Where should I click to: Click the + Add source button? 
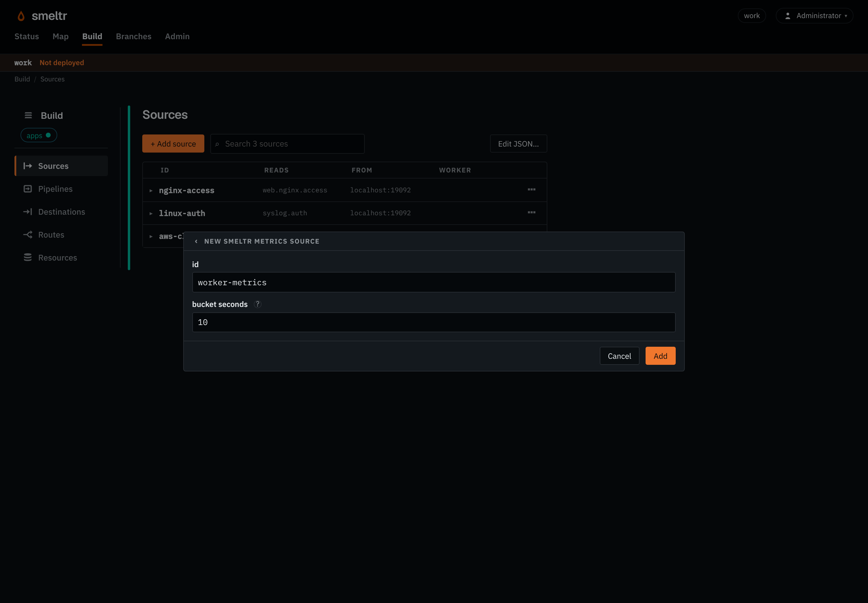point(173,144)
